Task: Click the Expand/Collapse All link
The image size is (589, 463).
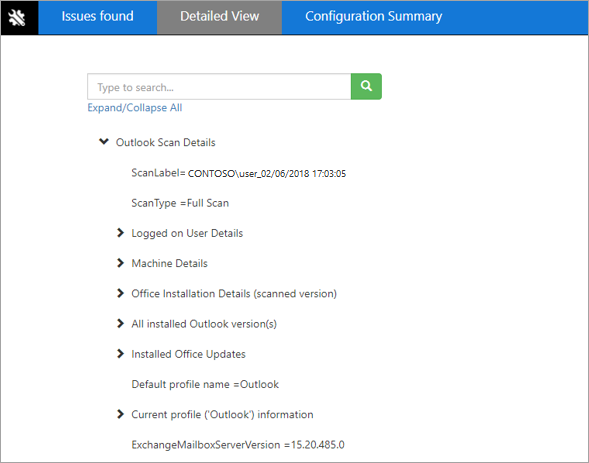Action: click(x=135, y=108)
